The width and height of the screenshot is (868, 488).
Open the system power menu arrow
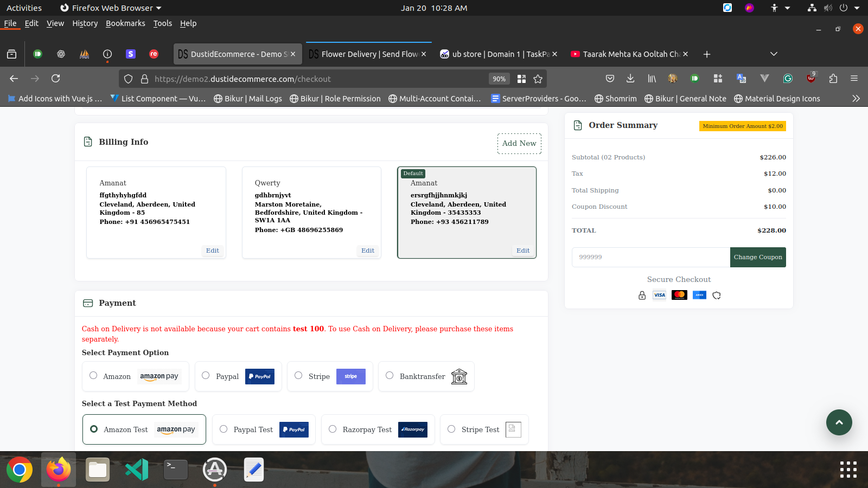(857, 8)
